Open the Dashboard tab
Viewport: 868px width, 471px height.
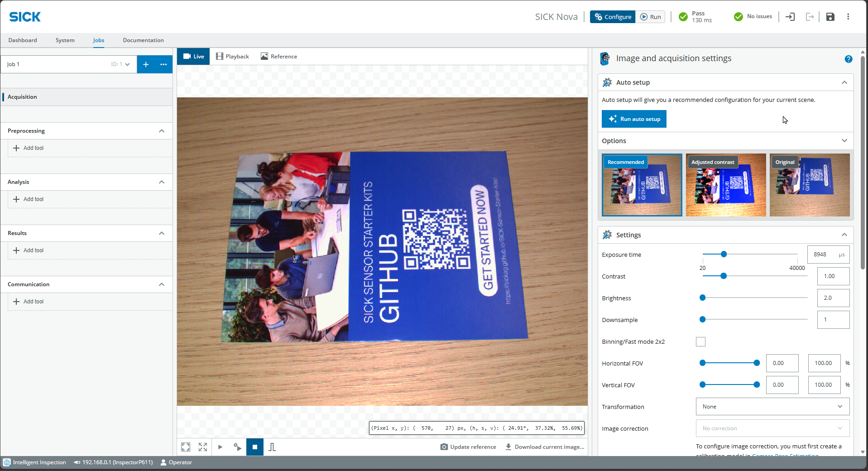tap(23, 40)
